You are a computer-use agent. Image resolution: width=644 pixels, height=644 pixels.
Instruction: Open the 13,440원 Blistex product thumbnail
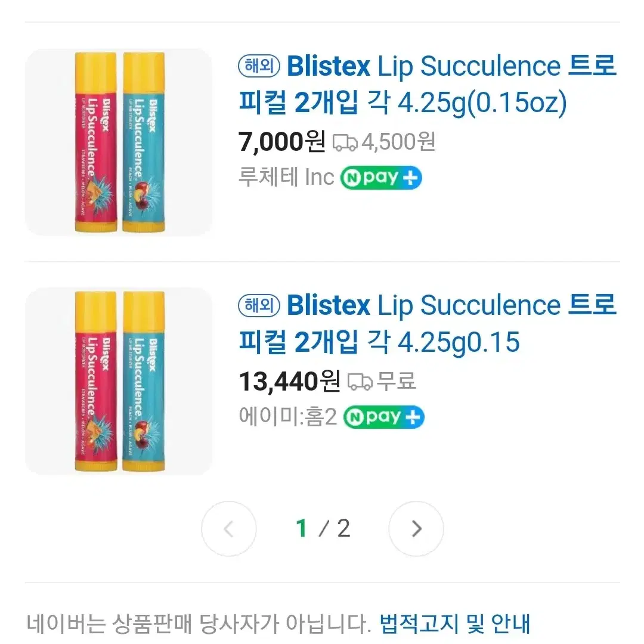(119, 381)
